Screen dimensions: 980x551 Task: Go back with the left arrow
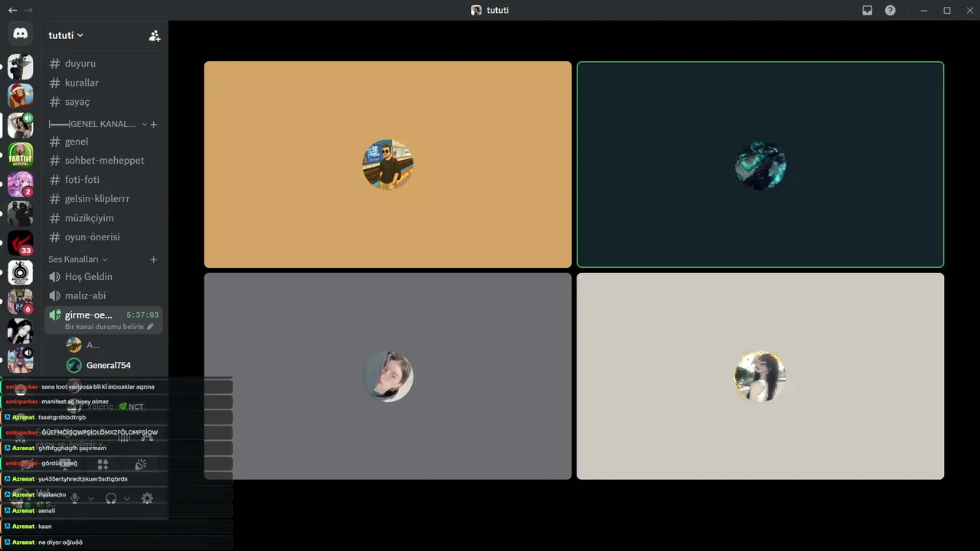pos(12,11)
